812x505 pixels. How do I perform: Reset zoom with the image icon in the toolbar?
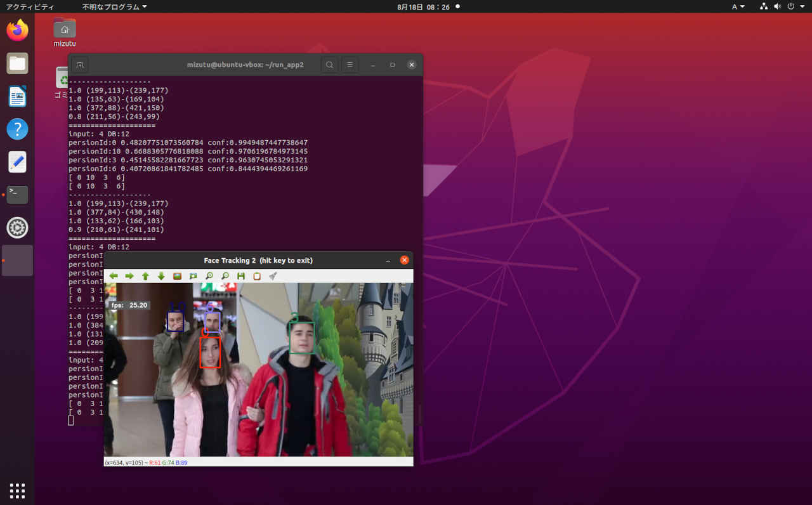tap(177, 276)
